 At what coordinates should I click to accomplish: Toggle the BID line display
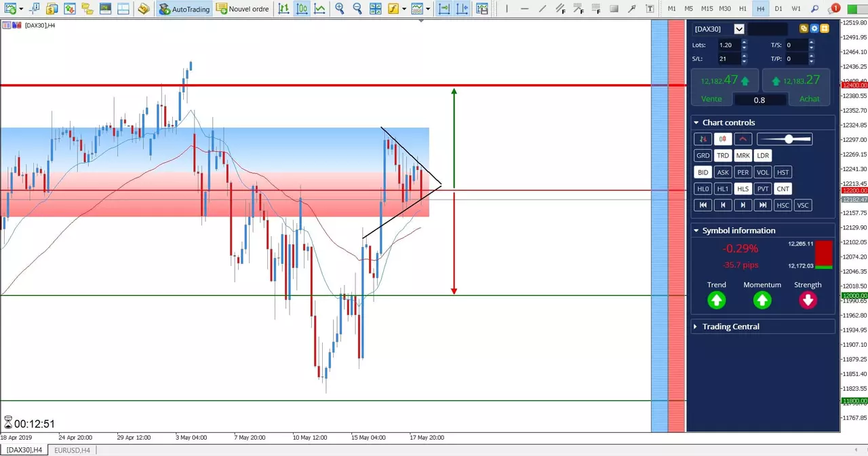point(703,172)
